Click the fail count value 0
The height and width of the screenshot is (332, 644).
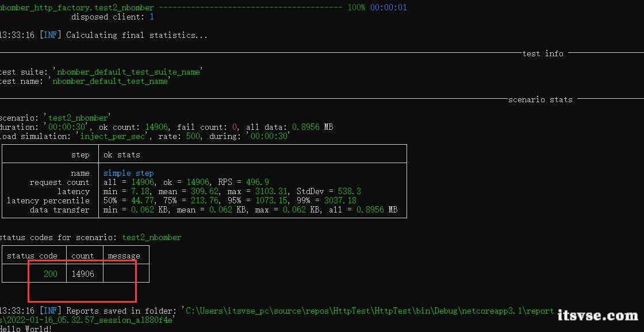point(235,127)
